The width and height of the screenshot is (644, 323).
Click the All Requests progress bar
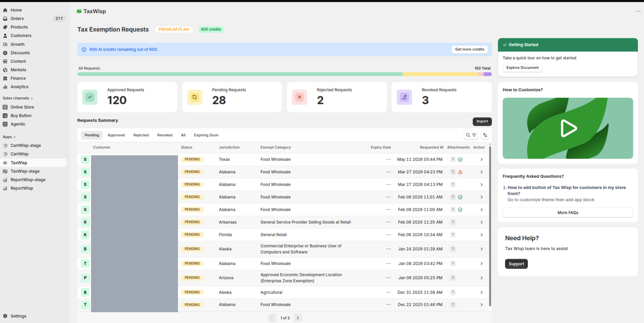click(284, 74)
